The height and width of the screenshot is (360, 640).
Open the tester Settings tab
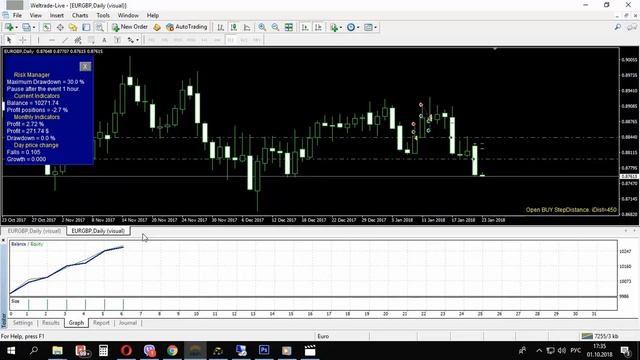(22, 323)
